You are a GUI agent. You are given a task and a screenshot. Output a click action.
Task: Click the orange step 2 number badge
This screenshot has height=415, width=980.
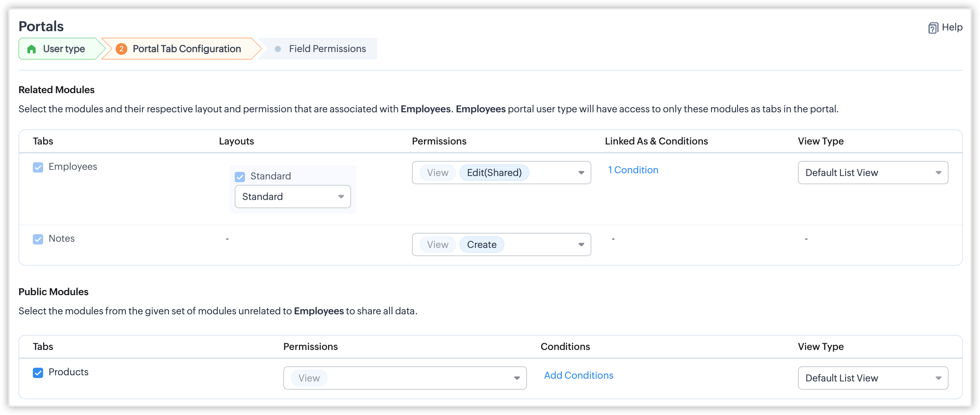(x=121, y=49)
